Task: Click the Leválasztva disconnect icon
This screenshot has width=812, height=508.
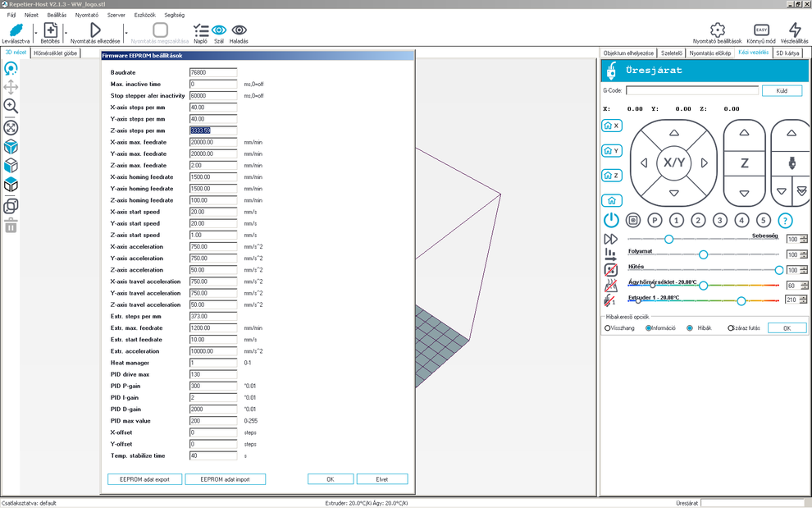Action: (15, 30)
